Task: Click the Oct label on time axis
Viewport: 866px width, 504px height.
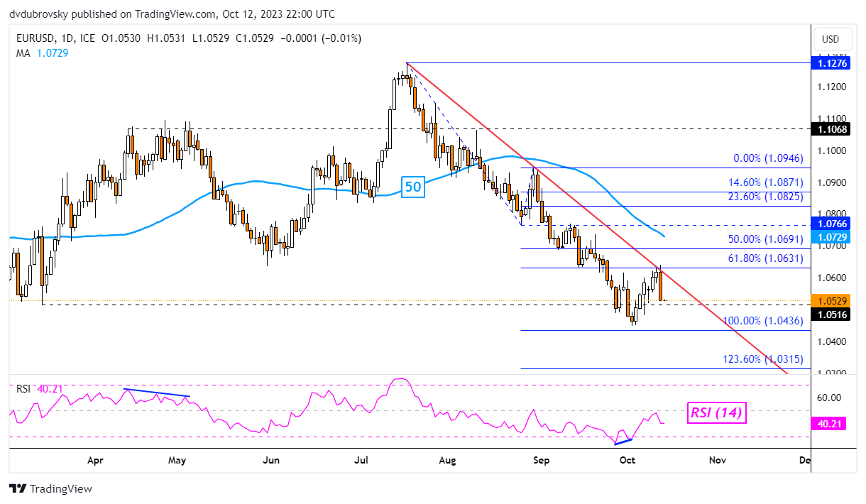Action: [627, 460]
